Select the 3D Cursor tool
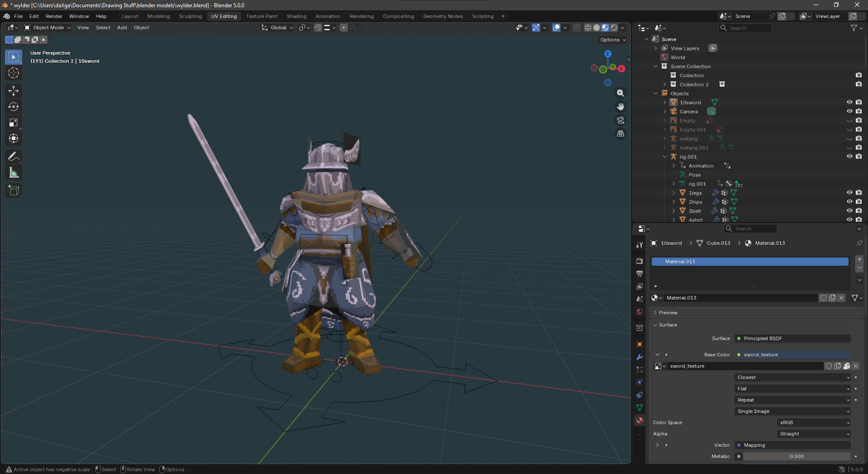The width and height of the screenshot is (868, 474). click(14, 73)
